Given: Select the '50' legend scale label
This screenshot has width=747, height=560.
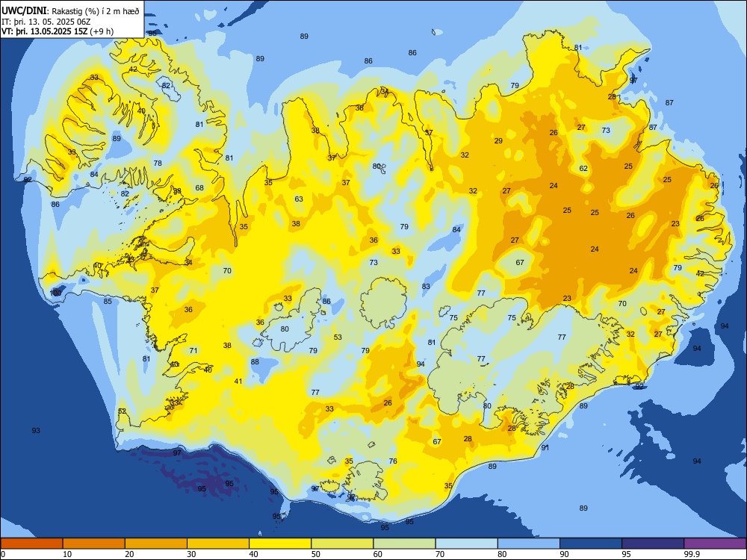Looking at the screenshot, I should click(315, 554).
